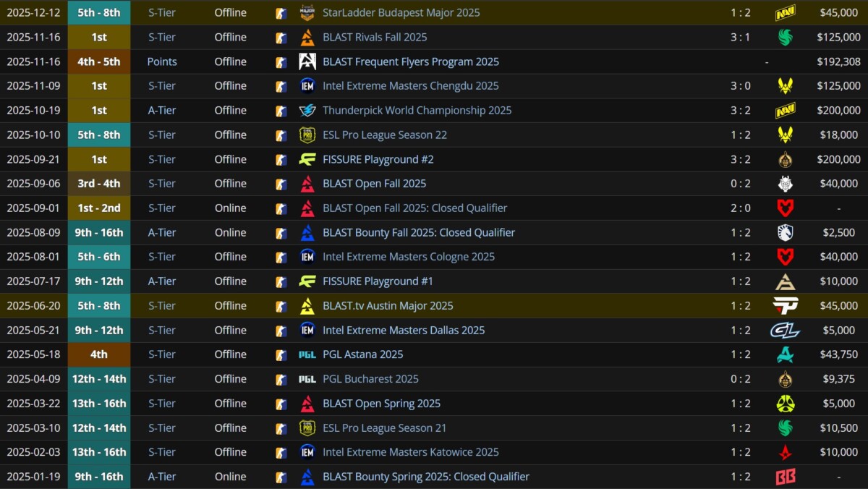Open BLAST Frequent Flyers Program 2025 page
This screenshot has width=868, height=489.
pos(410,62)
